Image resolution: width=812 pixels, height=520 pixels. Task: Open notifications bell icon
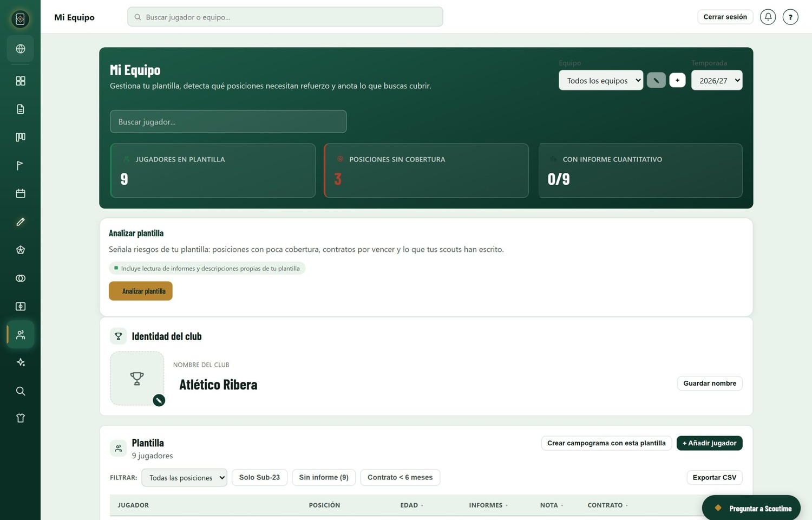pos(768,17)
